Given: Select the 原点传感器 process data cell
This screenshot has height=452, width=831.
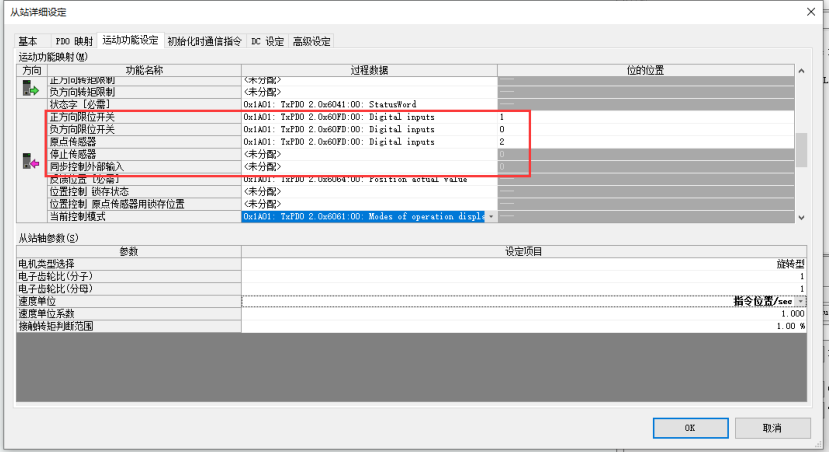Looking at the screenshot, I should pyautogui.click(x=368, y=142).
